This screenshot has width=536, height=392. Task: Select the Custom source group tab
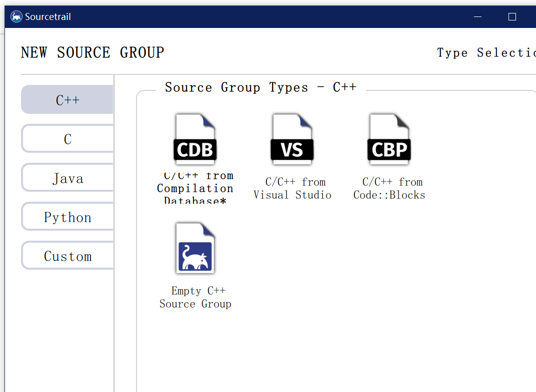coord(67,256)
